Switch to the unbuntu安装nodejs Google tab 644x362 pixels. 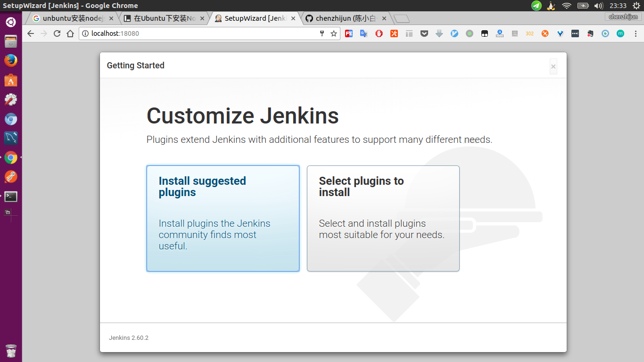[x=72, y=18]
